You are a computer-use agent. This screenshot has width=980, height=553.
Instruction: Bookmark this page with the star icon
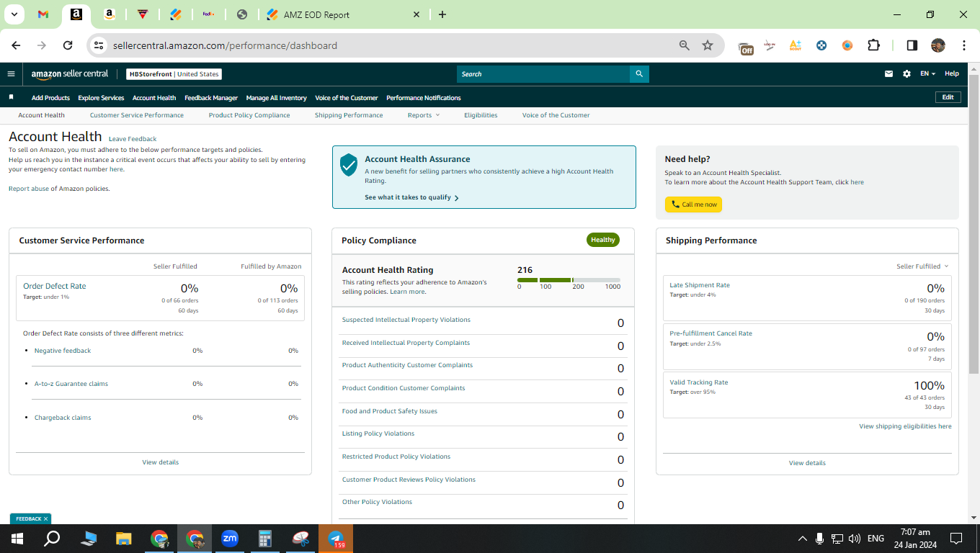(708, 45)
